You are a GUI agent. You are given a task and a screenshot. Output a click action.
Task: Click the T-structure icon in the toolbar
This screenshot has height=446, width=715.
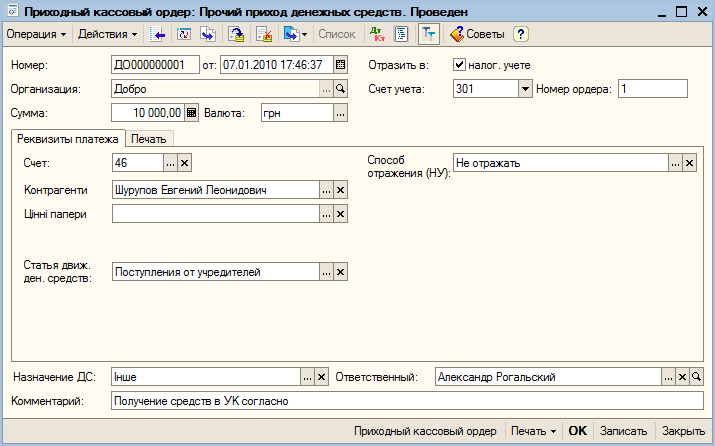(429, 34)
